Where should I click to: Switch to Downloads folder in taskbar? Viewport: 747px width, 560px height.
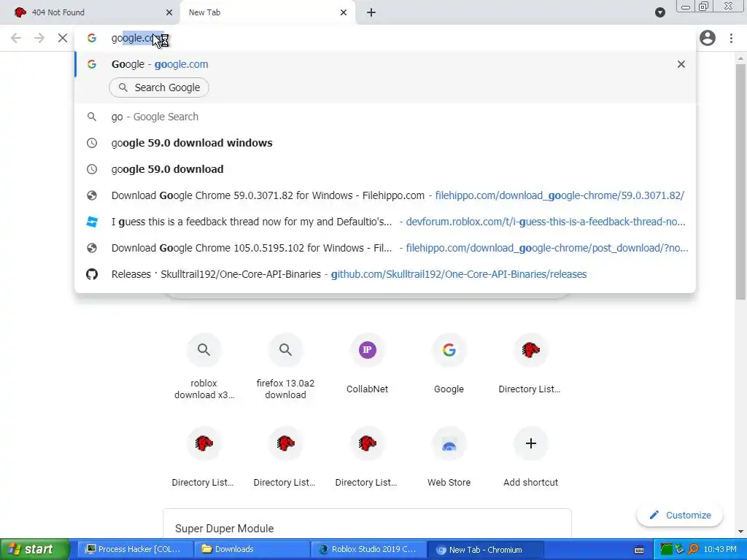pyautogui.click(x=252, y=549)
